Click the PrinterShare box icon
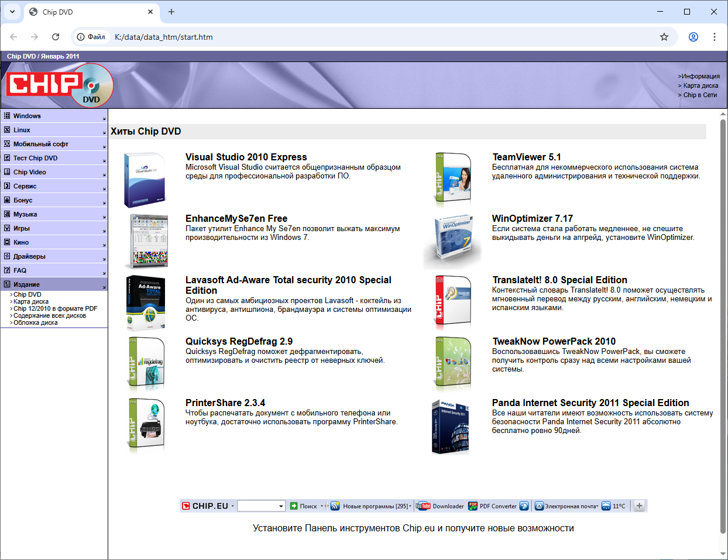 146,425
